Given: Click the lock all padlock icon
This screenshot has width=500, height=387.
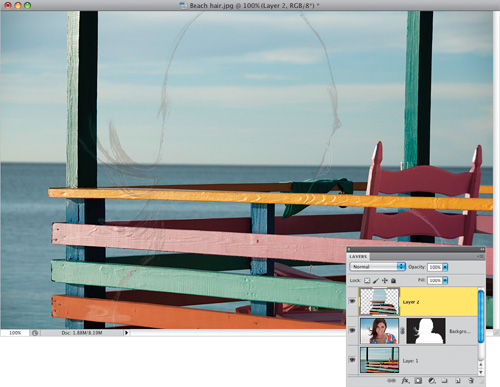Looking at the screenshot, I should point(393,281).
